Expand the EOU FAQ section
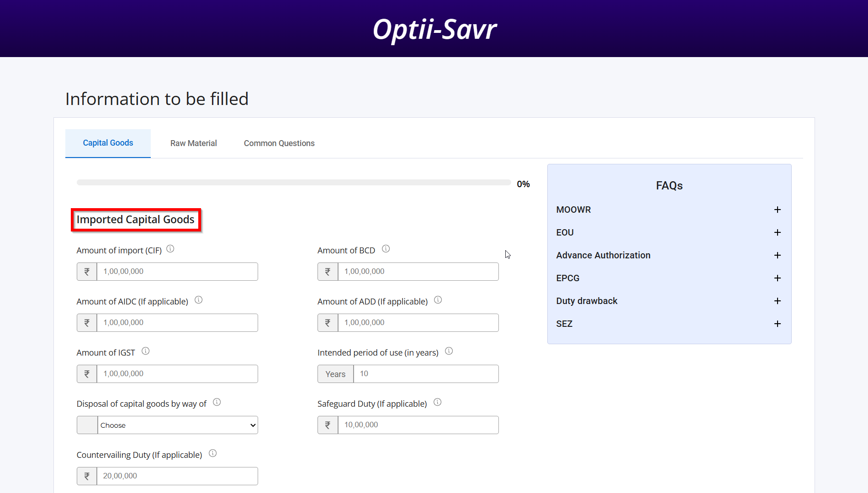868x493 pixels. click(778, 232)
